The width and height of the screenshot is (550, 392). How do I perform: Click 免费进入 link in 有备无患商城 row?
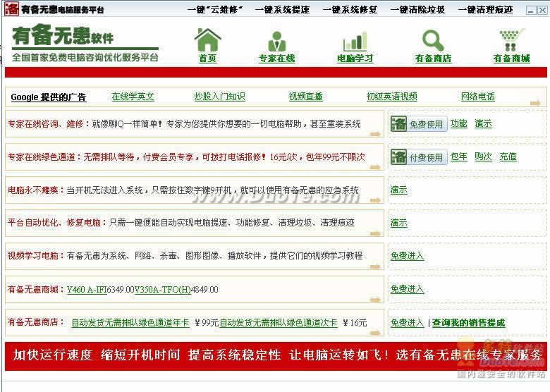point(408,289)
